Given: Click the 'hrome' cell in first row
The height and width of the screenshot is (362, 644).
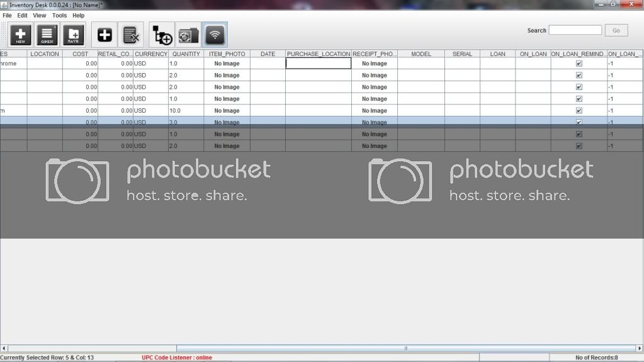Looking at the screenshot, I should click(14, 64).
